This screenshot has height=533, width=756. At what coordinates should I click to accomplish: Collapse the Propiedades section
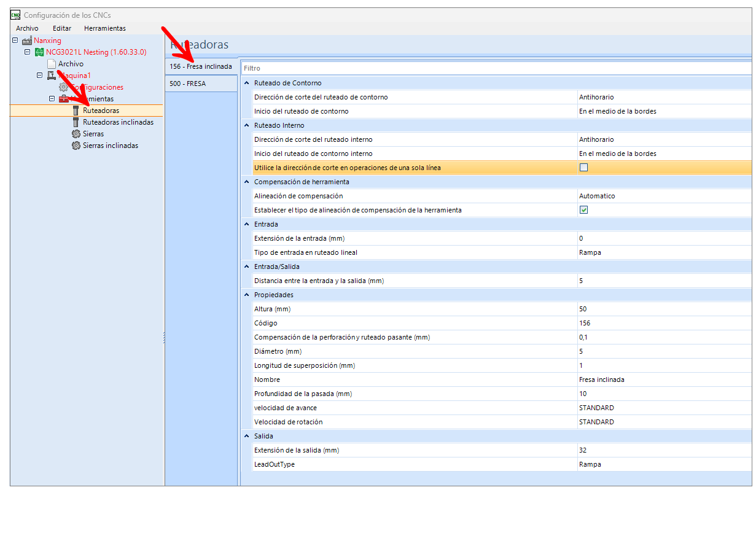(246, 295)
